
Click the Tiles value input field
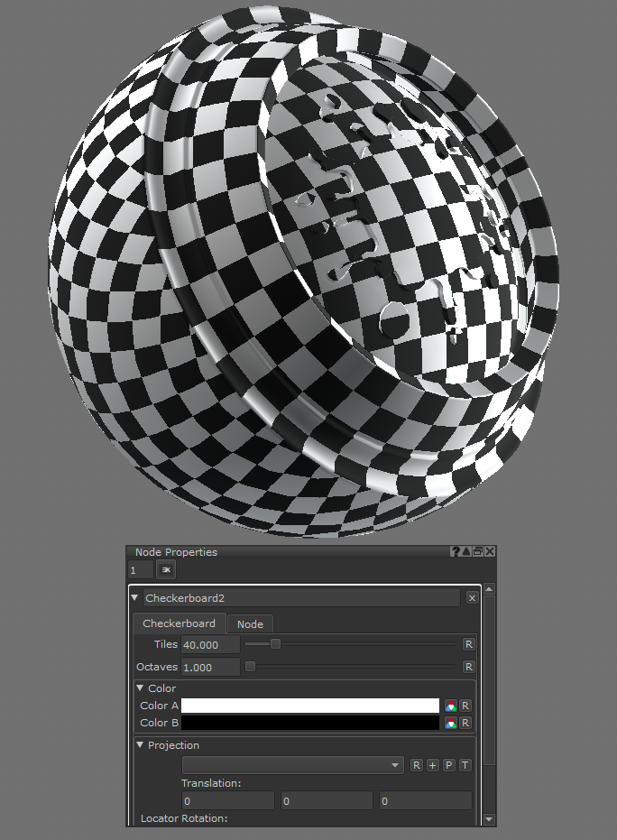209,644
